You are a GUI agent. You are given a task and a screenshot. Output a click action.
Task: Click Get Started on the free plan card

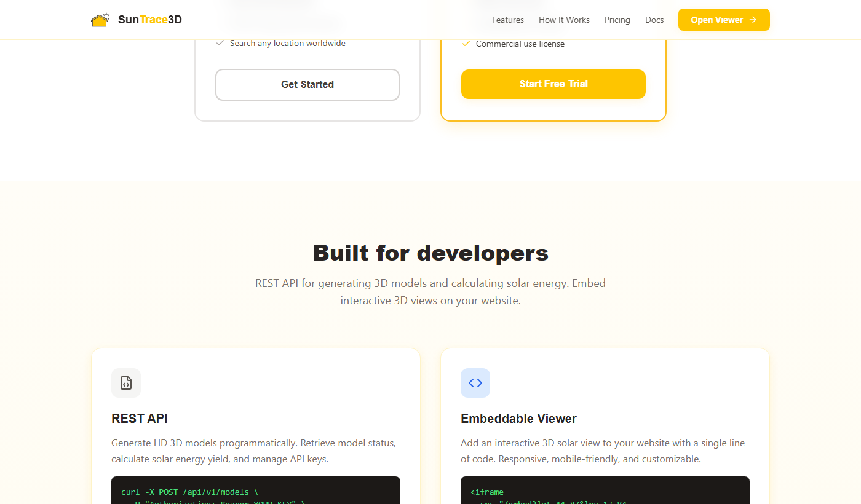pos(307,84)
